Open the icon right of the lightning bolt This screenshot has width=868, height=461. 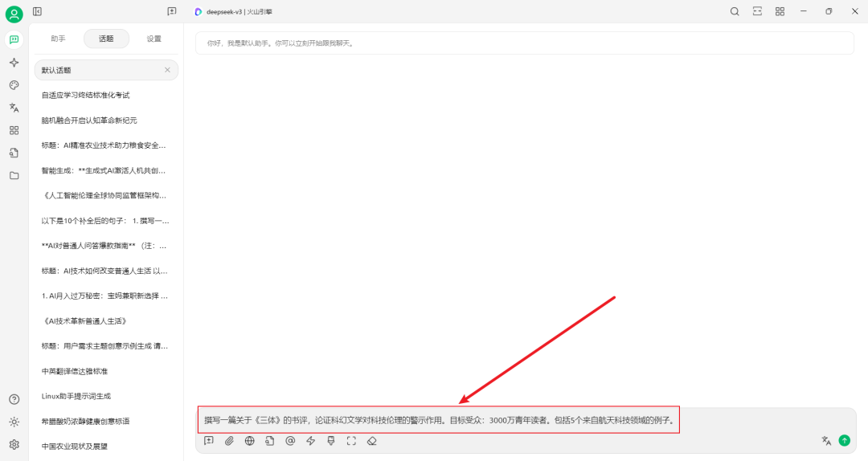(331, 441)
